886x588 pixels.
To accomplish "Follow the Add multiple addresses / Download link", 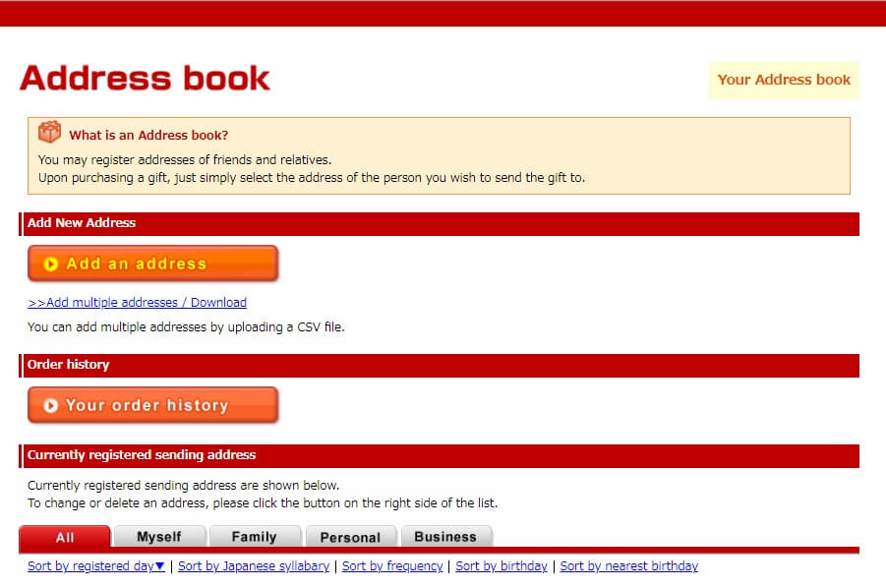I will (x=137, y=303).
